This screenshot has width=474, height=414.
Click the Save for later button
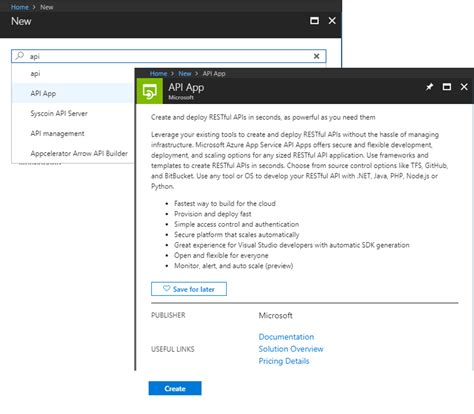point(189,289)
